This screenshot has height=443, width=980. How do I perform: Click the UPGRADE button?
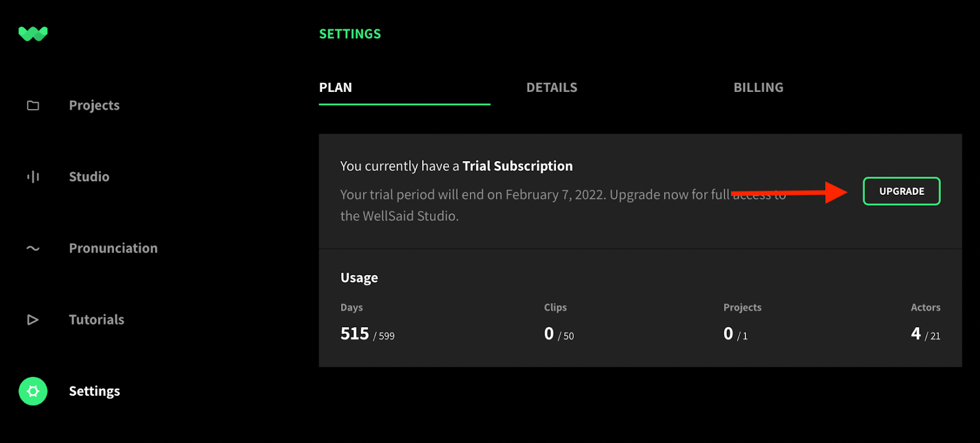902,191
